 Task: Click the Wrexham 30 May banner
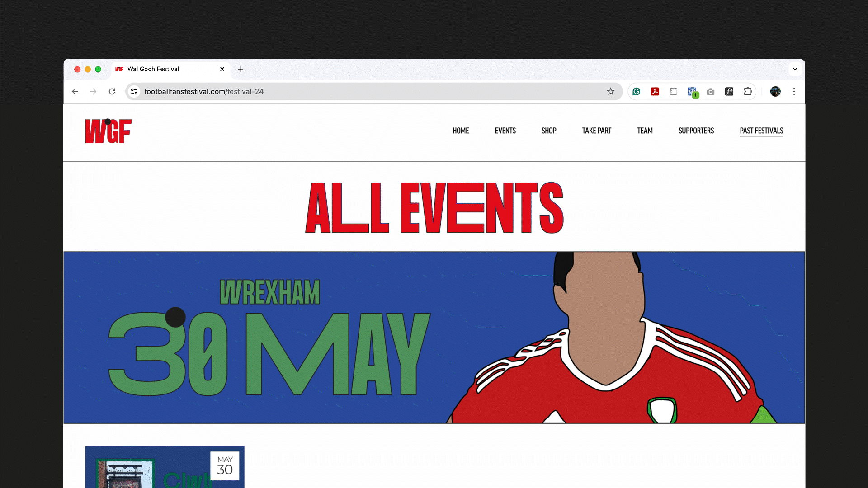coord(434,338)
